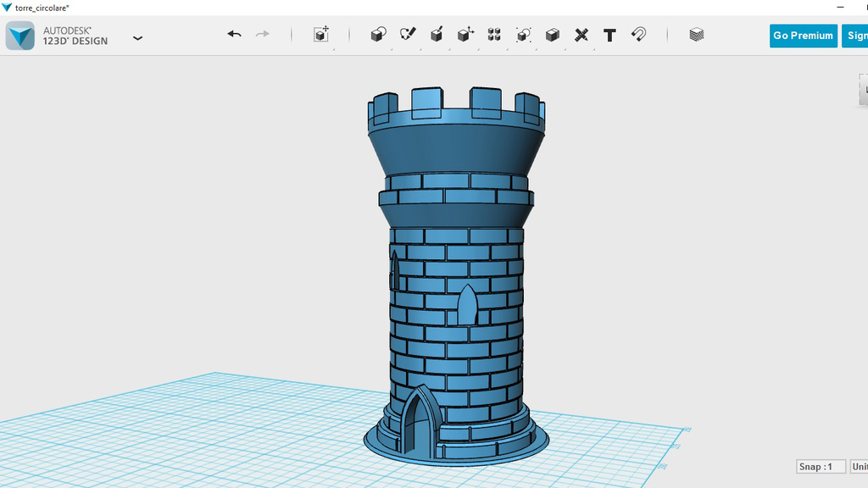Undo the last action

tap(235, 35)
